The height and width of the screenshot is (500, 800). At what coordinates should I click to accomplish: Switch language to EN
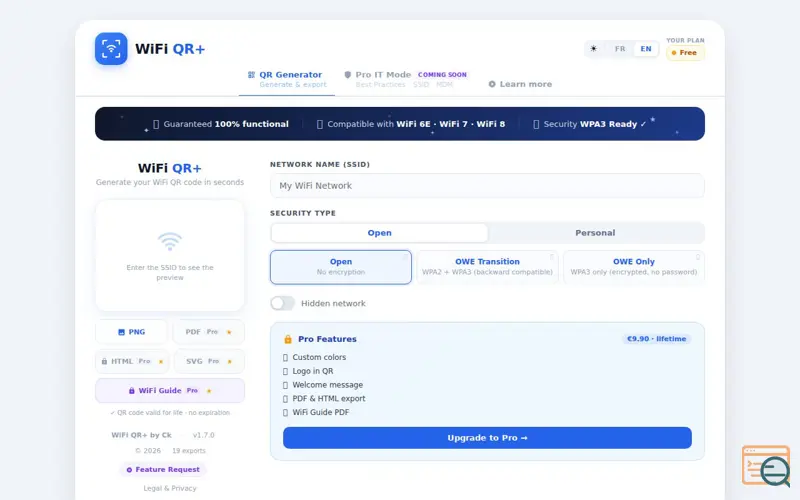click(x=646, y=49)
